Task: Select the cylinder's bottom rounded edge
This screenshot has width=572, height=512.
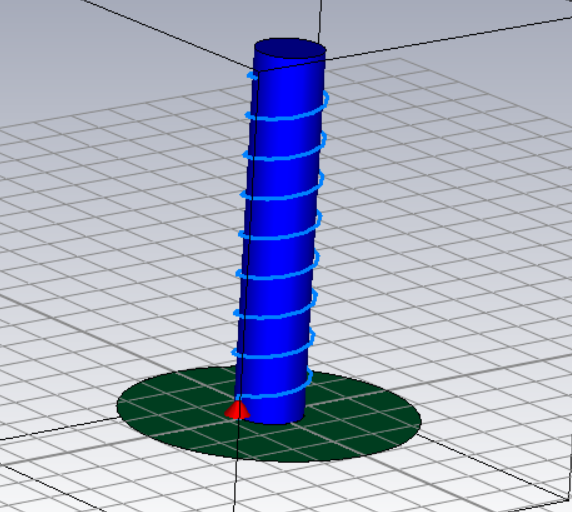Action: click(272, 421)
